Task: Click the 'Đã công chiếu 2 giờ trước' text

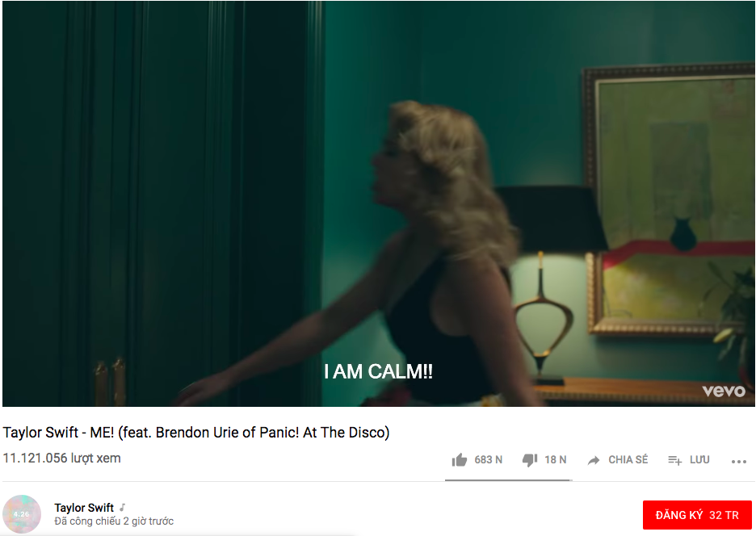Action: click(x=114, y=521)
